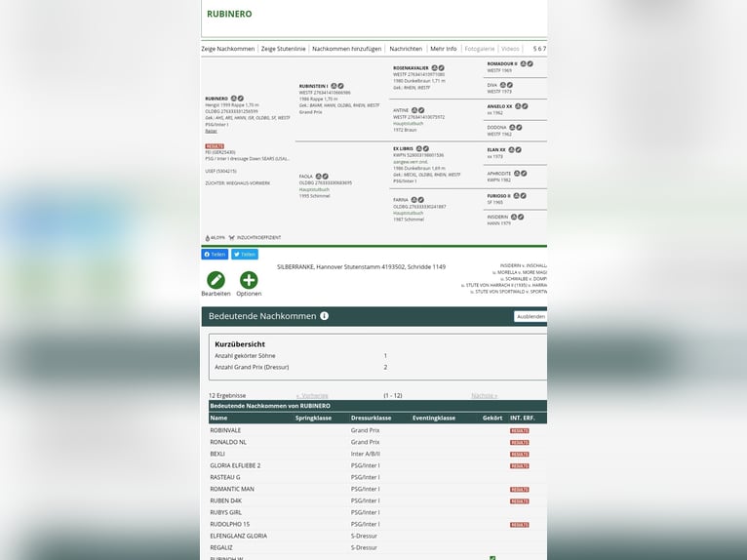Open Zeige Nachkommen tab
Viewport: 747px width, 560px height.
click(x=228, y=49)
